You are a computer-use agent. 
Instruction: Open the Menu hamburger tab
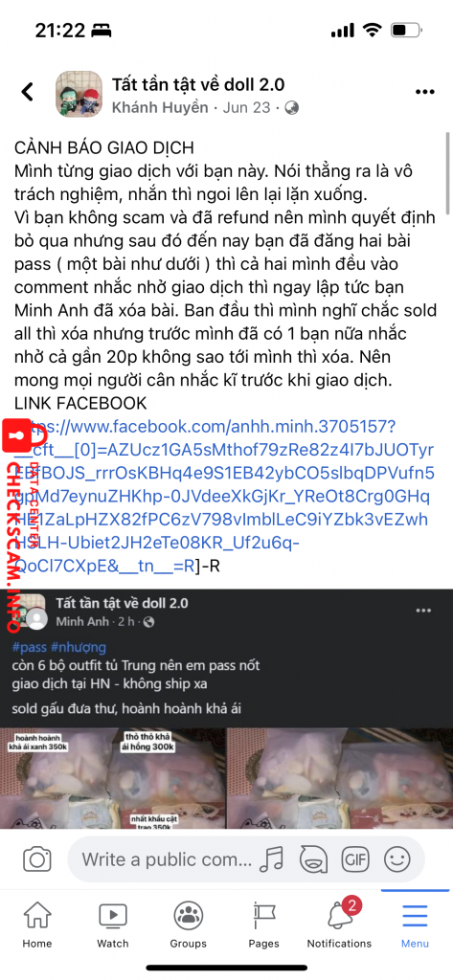(416, 925)
